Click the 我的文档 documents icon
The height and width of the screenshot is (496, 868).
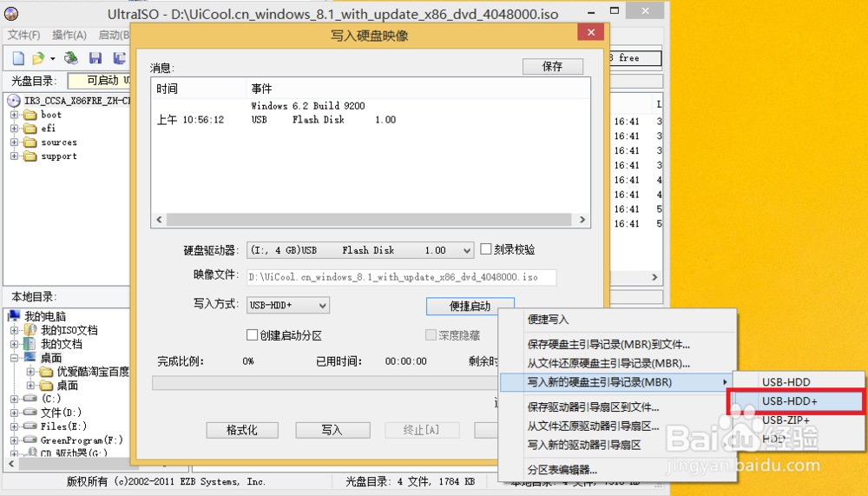(x=30, y=344)
